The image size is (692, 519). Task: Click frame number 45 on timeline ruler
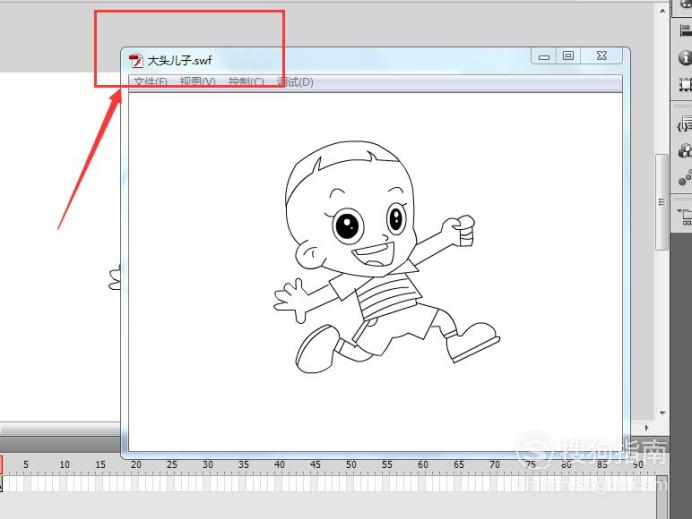point(315,464)
